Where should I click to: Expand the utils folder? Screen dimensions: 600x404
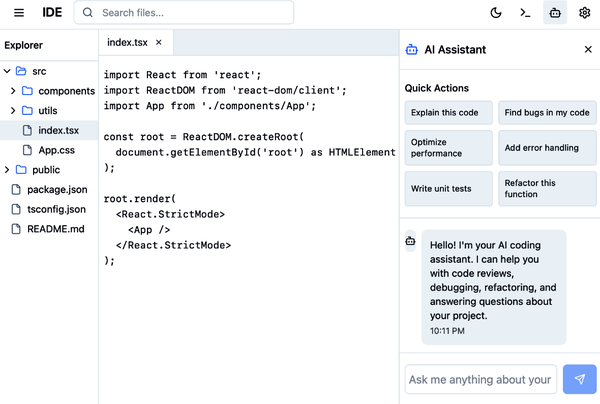point(14,110)
